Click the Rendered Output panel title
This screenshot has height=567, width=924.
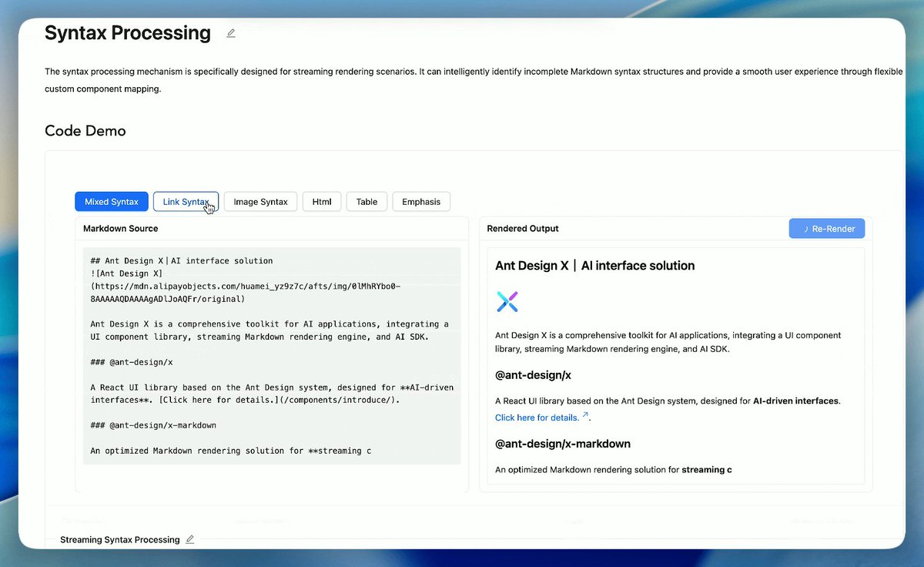coord(523,229)
